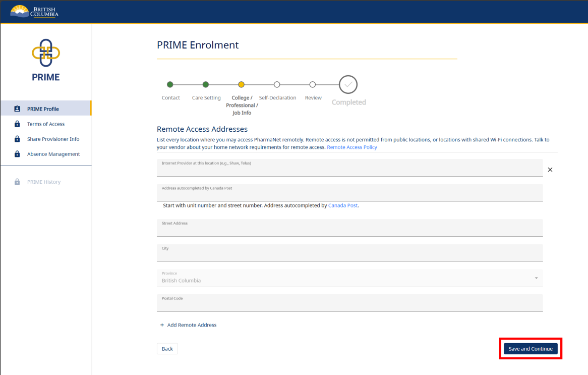Image resolution: width=588 pixels, height=375 pixels.
Task: Click the Absence Management lock icon
Action: 17,154
